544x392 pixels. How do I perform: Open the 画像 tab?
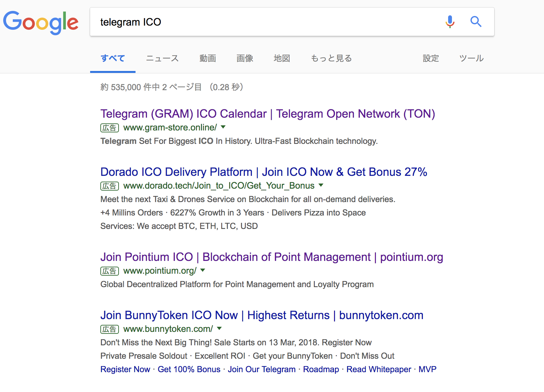pyautogui.click(x=245, y=59)
